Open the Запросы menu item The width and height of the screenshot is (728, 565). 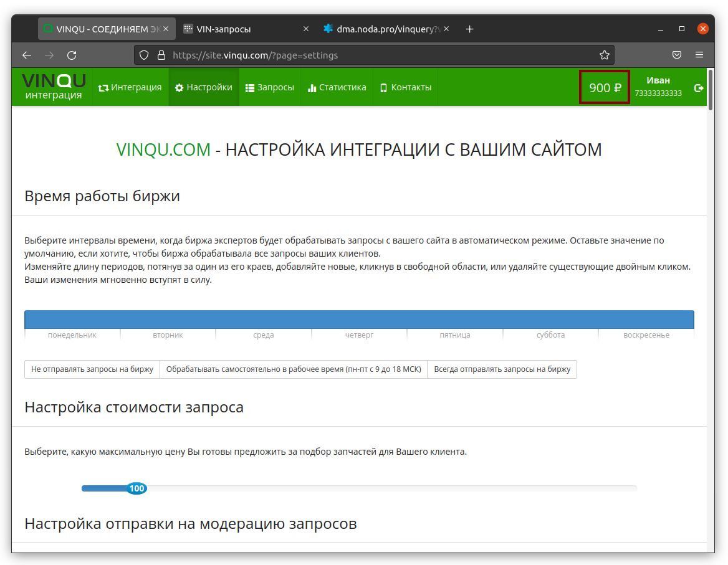pyautogui.click(x=270, y=87)
